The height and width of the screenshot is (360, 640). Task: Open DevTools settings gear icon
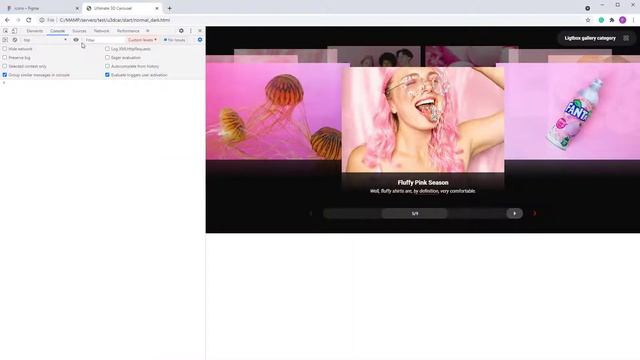181,31
